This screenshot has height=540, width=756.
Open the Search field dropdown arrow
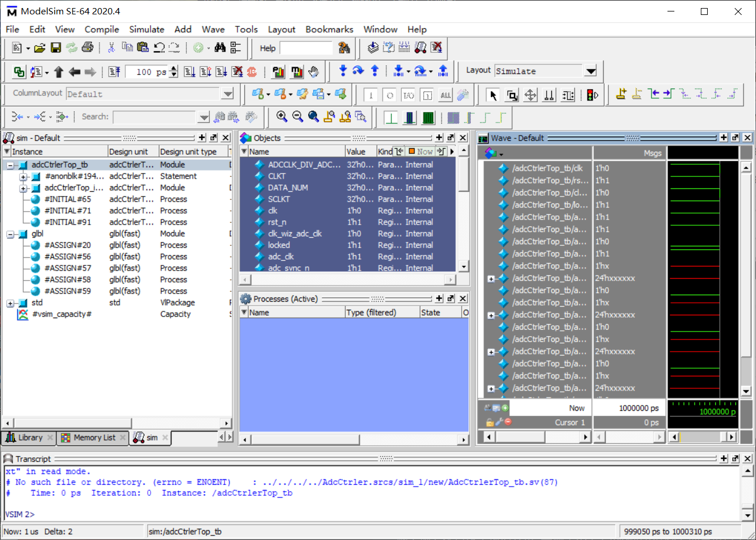coord(204,117)
